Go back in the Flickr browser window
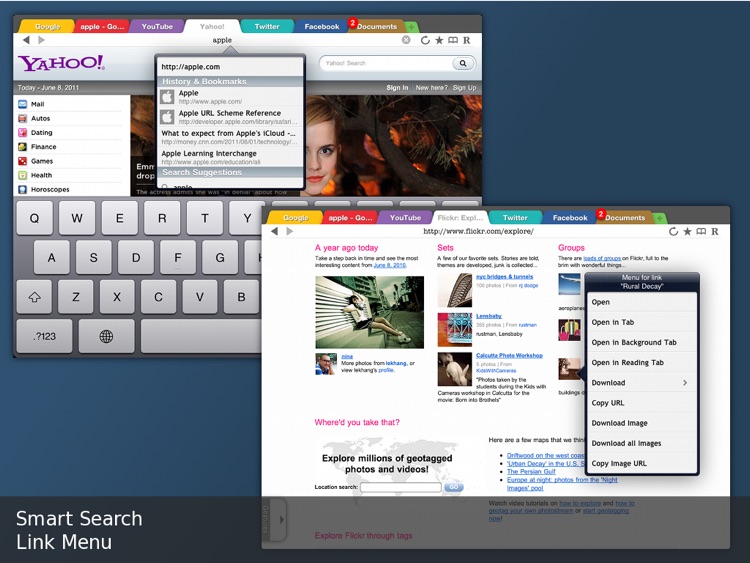 tap(275, 232)
